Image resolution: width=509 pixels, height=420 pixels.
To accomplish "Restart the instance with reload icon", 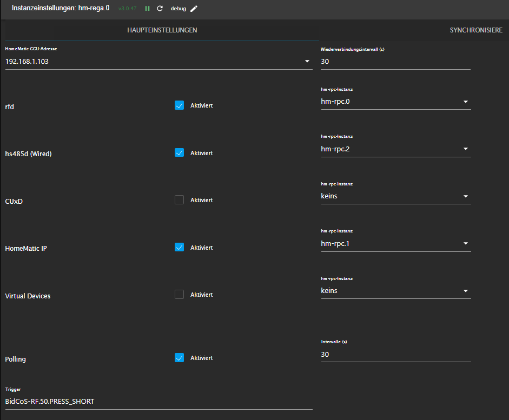I will pyautogui.click(x=160, y=9).
